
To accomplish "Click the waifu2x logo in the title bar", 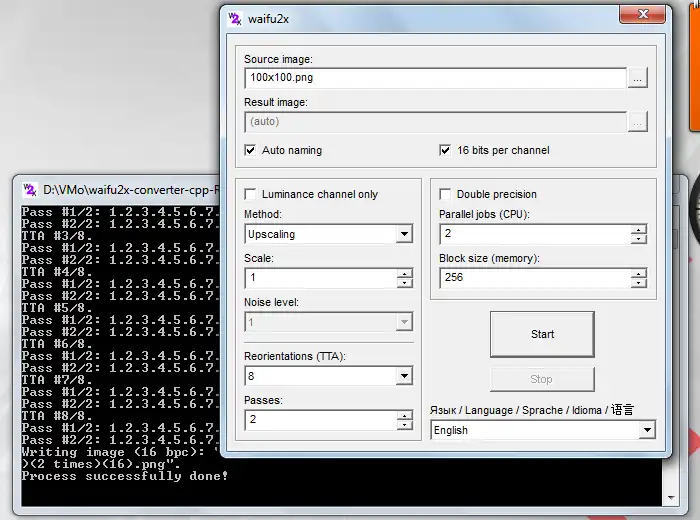I will coord(235,19).
